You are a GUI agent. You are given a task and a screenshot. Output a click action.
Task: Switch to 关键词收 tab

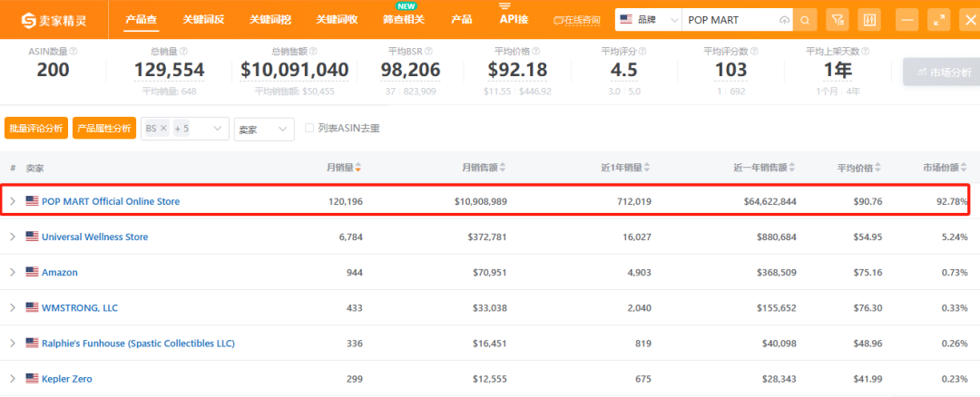tap(337, 19)
